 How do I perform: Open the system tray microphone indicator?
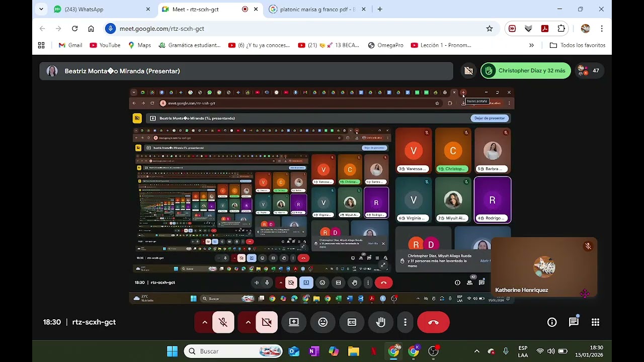click(506, 351)
